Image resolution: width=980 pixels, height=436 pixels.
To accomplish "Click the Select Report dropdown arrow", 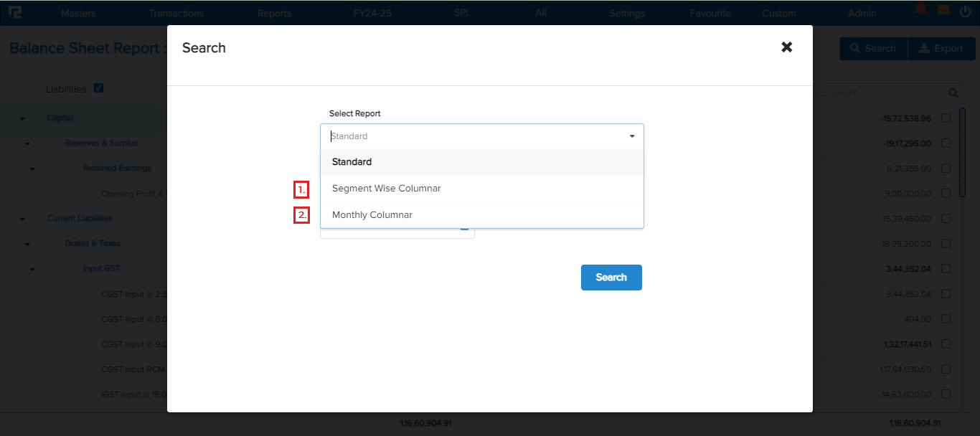I will (632, 136).
